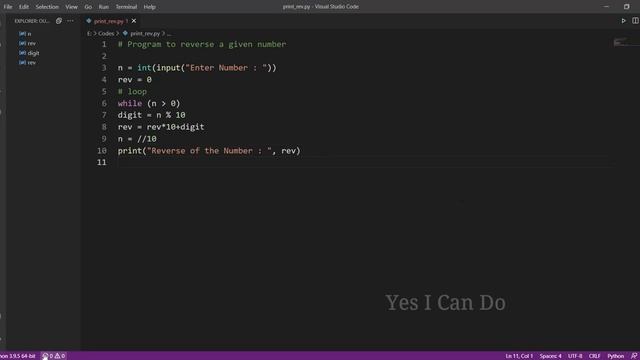Image resolution: width=640 pixels, height=360 pixels.
Task: Select outline variable n
Action: click(x=29, y=34)
